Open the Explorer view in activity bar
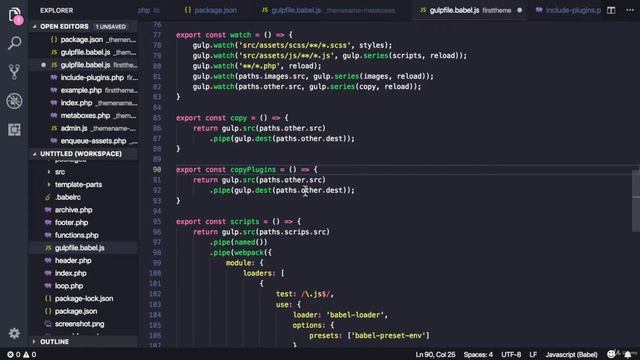 pyautogui.click(x=15, y=15)
